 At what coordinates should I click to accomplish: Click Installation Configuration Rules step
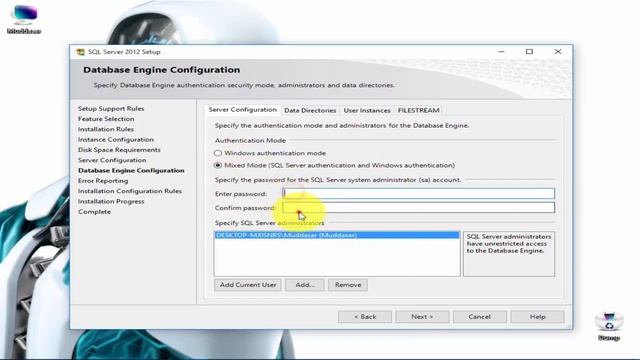(x=130, y=191)
